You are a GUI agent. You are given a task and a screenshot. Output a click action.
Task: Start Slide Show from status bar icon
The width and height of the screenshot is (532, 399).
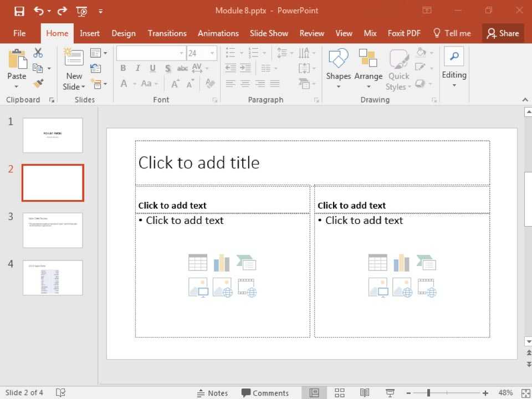390,393
